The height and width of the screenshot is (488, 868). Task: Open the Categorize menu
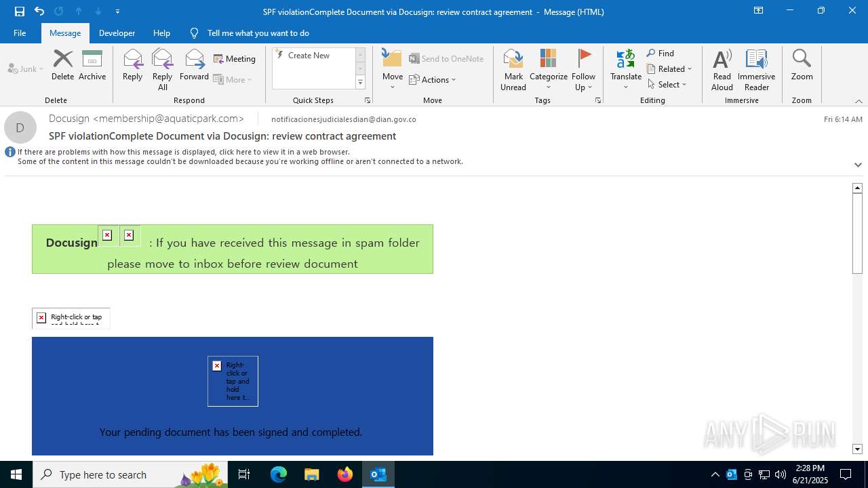pyautogui.click(x=549, y=70)
